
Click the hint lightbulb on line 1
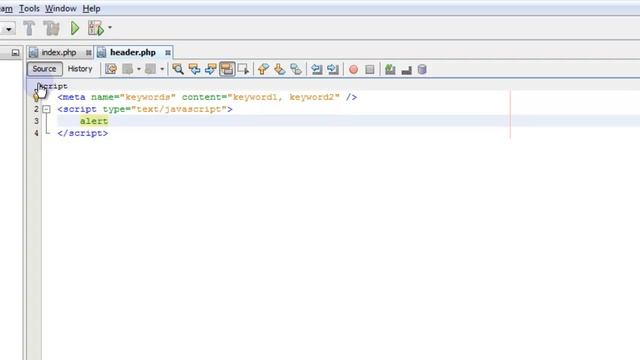click(36, 97)
